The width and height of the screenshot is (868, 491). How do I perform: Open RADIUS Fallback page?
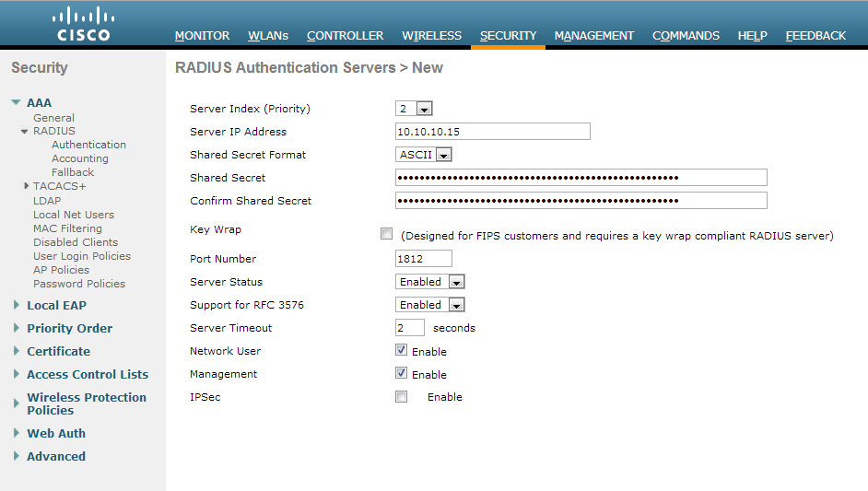point(73,172)
